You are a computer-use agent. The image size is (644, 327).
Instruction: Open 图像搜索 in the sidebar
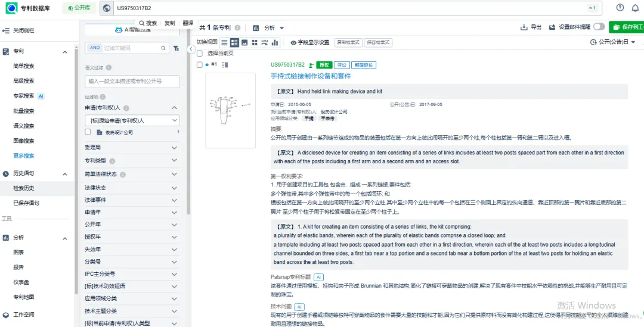click(23, 141)
